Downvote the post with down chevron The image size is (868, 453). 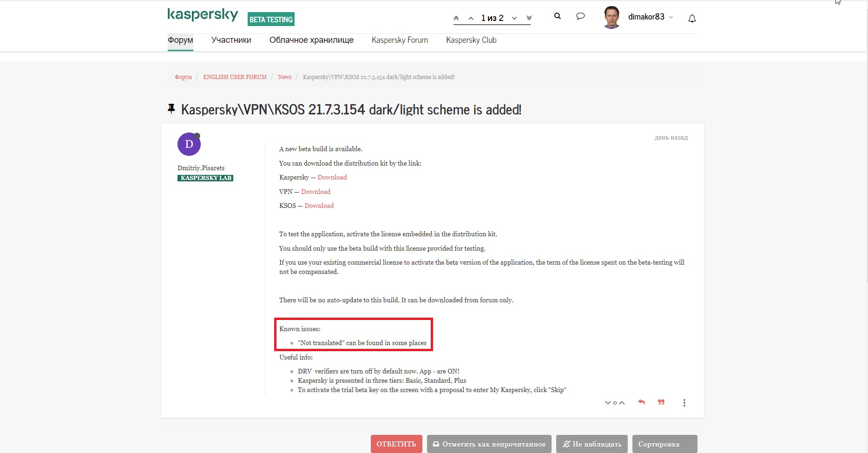click(608, 403)
